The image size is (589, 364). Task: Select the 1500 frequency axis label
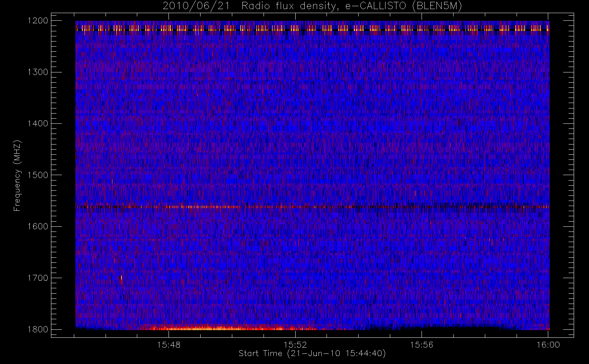coord(38,175)
